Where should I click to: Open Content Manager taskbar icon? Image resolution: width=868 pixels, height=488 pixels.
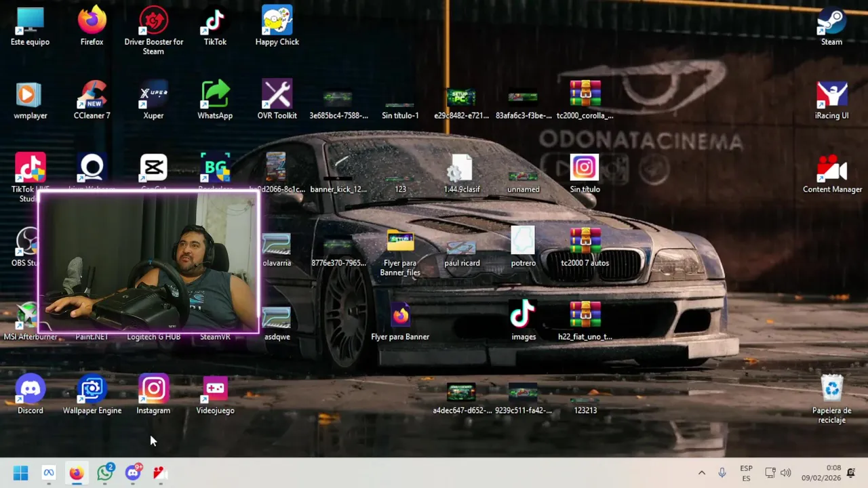click(161, 472)
